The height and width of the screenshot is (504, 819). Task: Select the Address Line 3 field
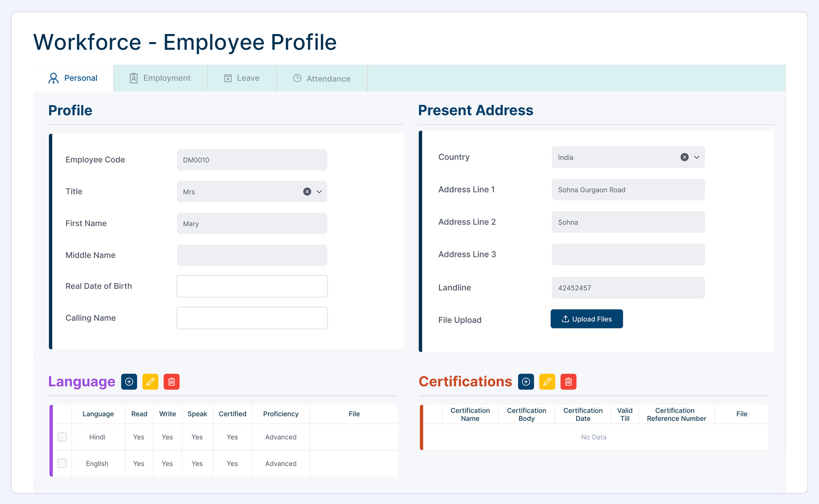628,255
